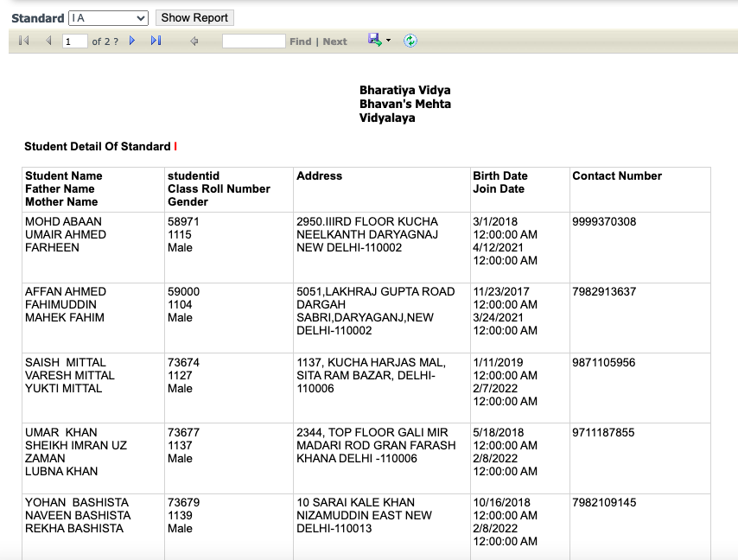Viewport: 738px width, 560px height.
Task: Click birth date 5/18/2018
Action: pos(499,432)
